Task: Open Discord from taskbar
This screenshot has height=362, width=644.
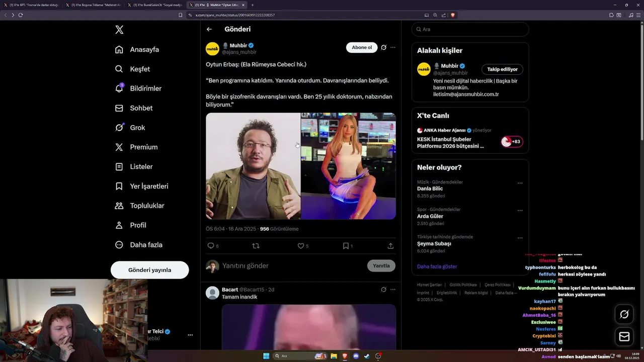Action: point(356,356)
